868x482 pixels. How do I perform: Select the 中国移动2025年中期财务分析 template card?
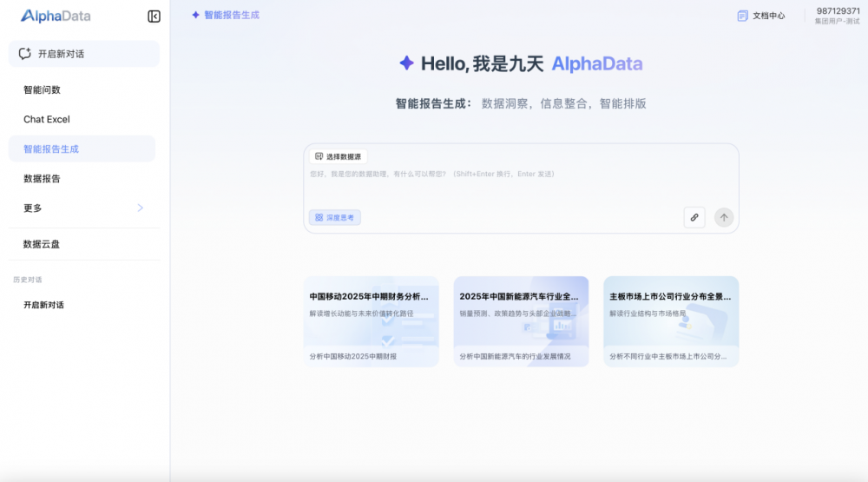coord(371,321)
